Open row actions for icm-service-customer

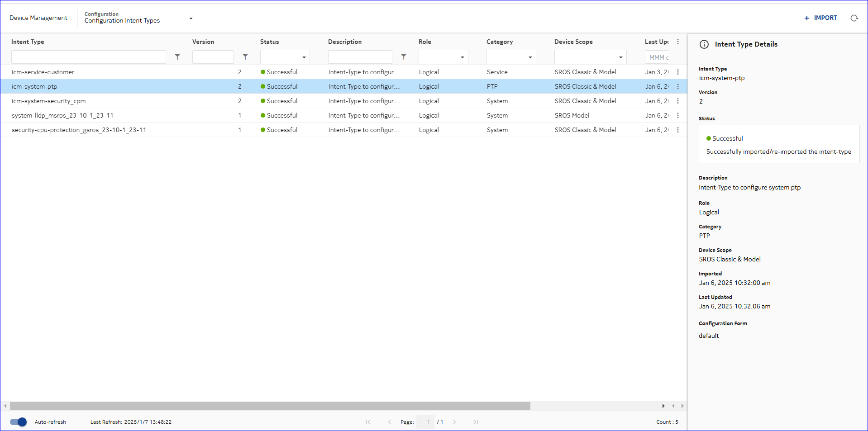coord(677,72)
